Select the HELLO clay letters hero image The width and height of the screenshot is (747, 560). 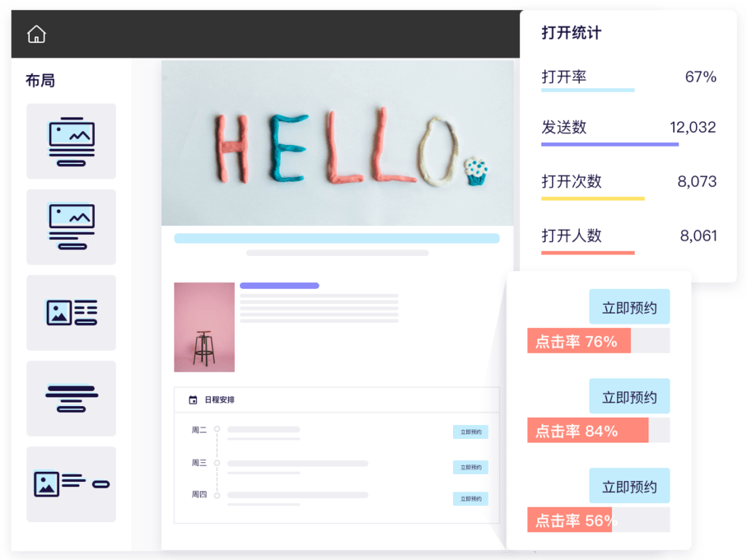tap(337, 143)
